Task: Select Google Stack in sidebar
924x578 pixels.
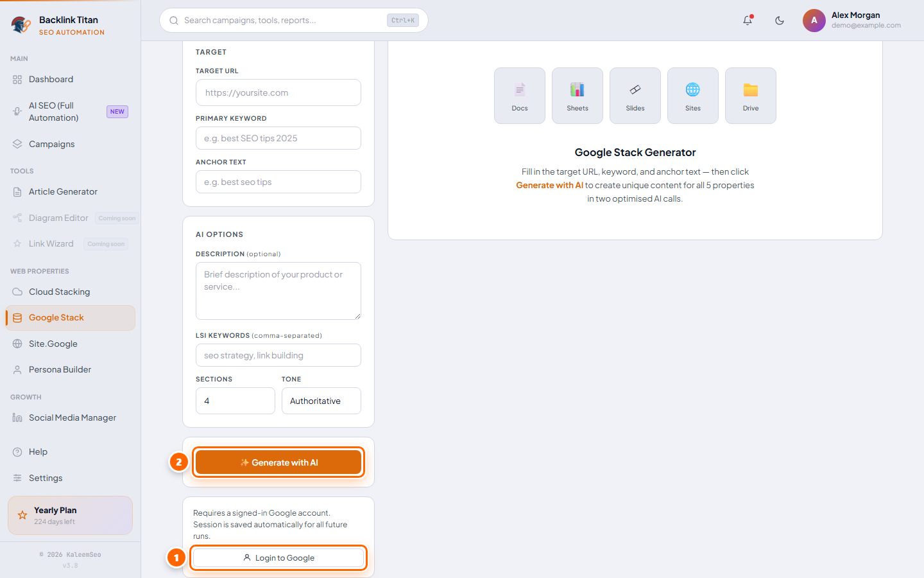Action: click(x=70, y=318)
